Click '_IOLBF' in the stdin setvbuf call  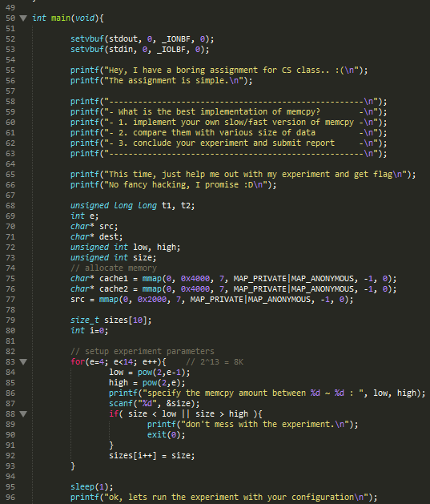[171, 50]
